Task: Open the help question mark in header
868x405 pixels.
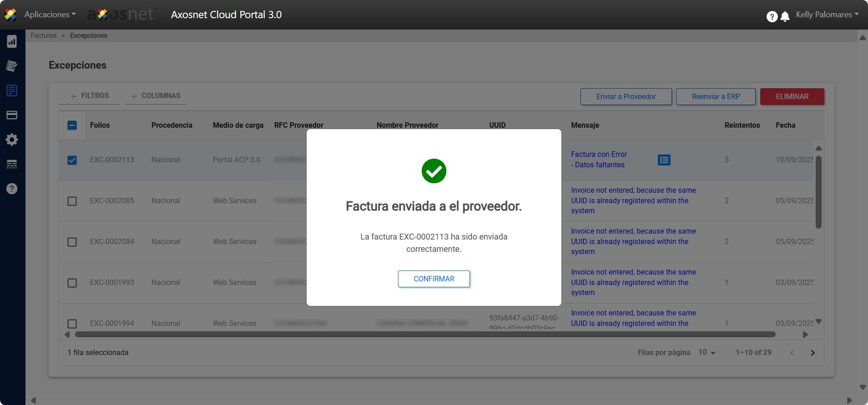Action: (772, 17)
